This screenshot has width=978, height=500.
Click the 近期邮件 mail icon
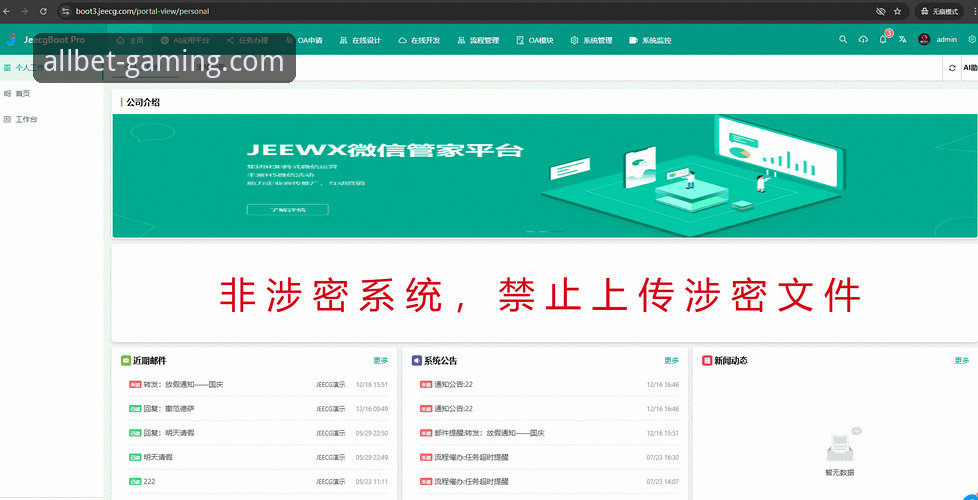(125, 360)
